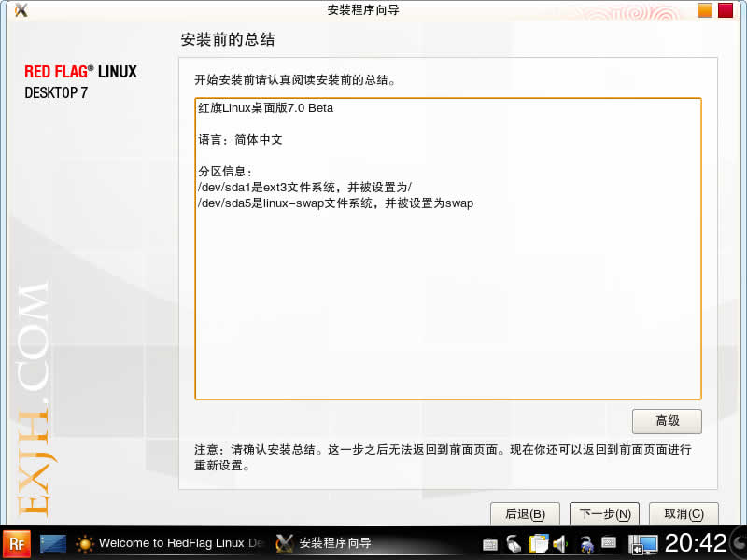
Task: Click inside the installation summary text box
Action: point(448,248)
